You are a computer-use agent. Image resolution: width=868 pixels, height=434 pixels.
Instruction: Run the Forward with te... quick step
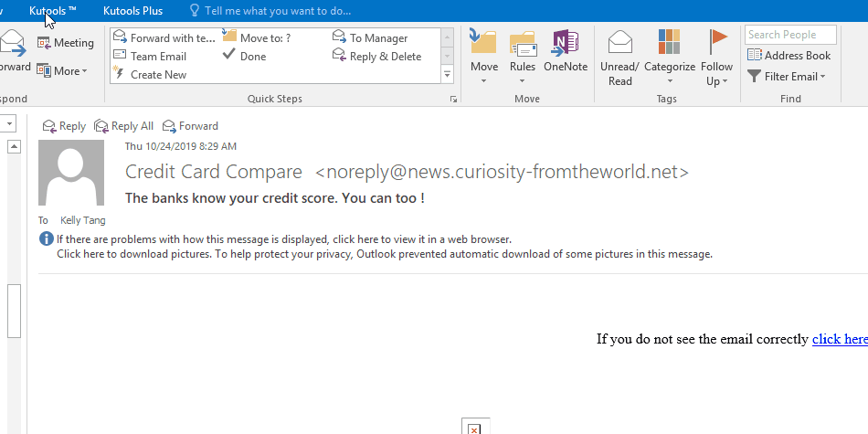coord(164,37)
